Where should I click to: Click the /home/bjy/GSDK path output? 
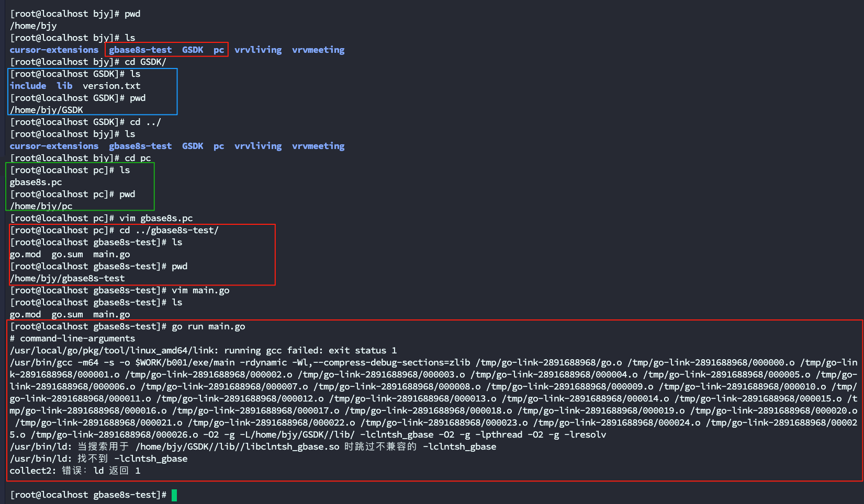pos(47,110)
